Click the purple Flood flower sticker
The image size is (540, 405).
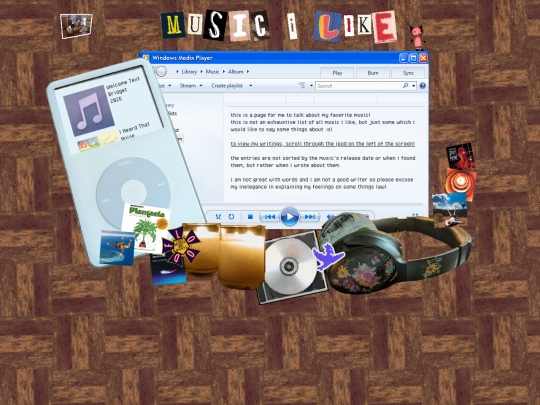point(181,246)
